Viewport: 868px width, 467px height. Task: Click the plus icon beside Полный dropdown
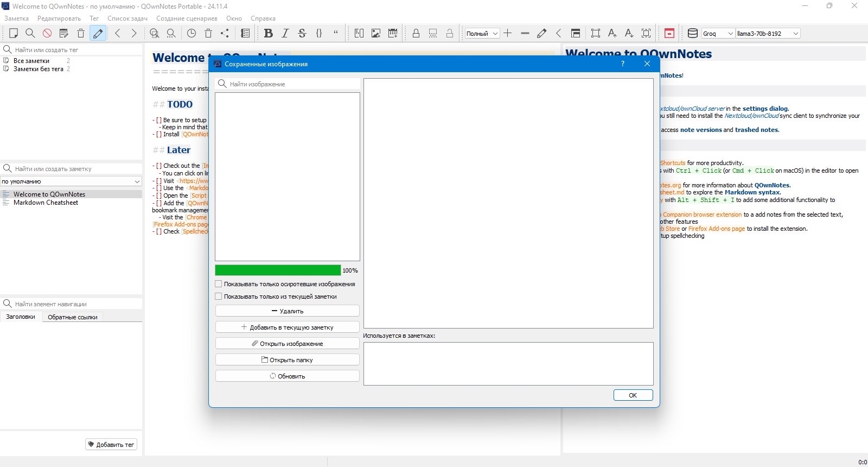508,33
